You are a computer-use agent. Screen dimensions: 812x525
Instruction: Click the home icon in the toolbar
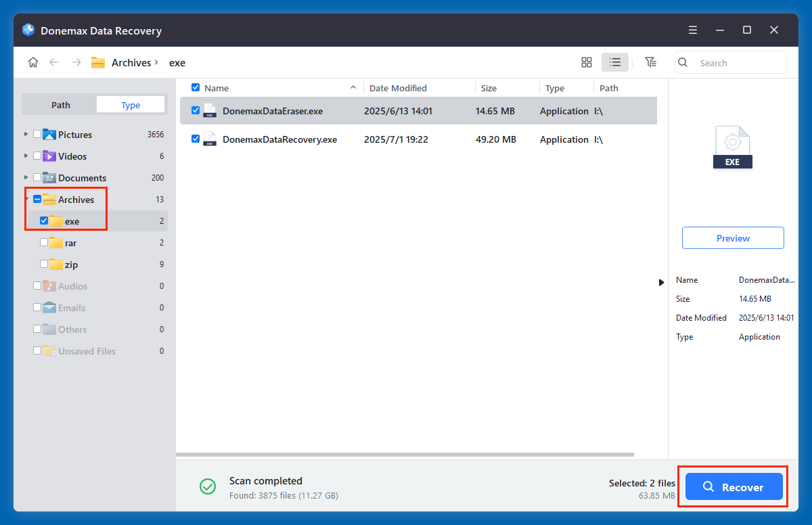(x=32, y=62)
